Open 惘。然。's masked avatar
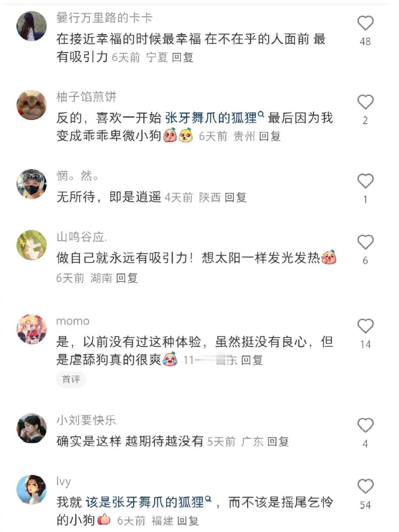 pyautogui.click(x=32, y=184)
